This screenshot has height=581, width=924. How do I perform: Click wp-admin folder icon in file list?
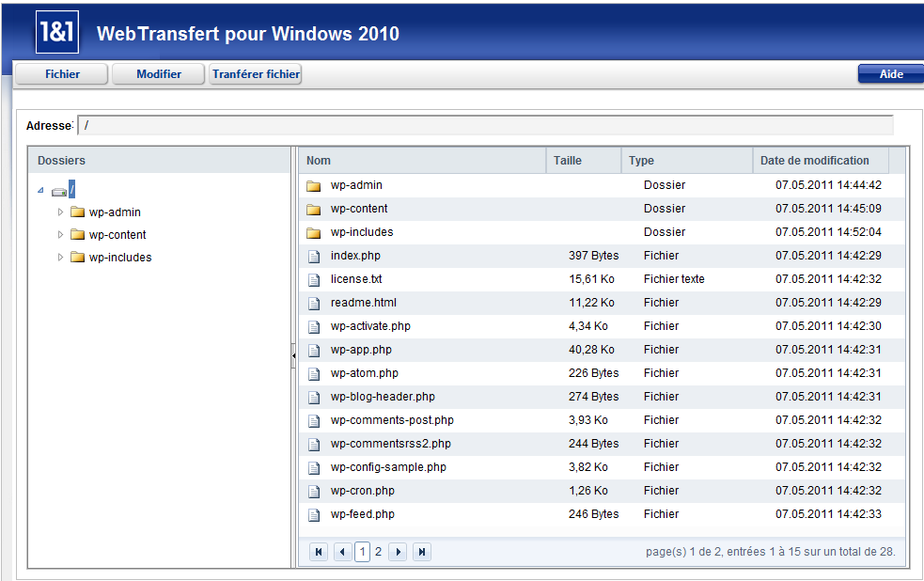point(314,185)
